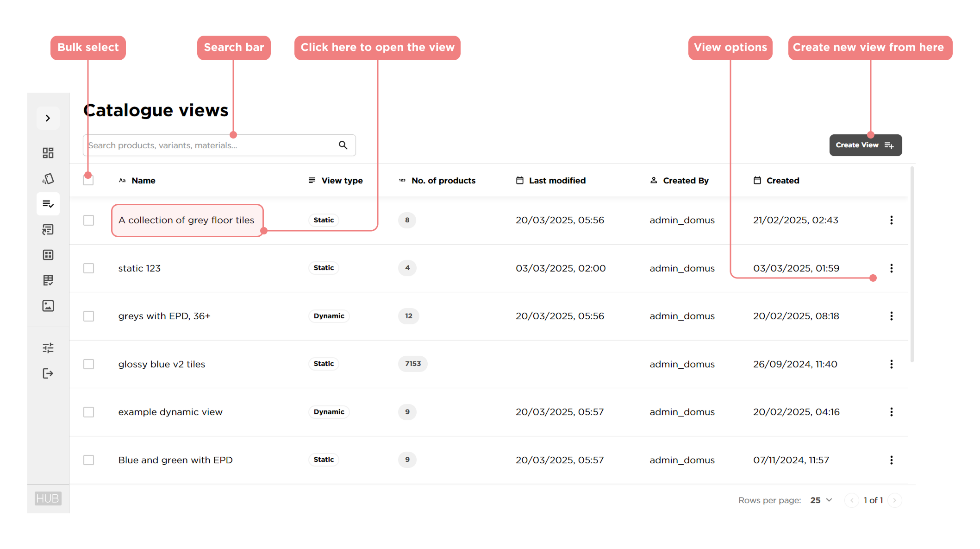Screen dimensions: 980x549
Task: Open options menu for glossy blue v2 tiles
Action: point(891,364)
